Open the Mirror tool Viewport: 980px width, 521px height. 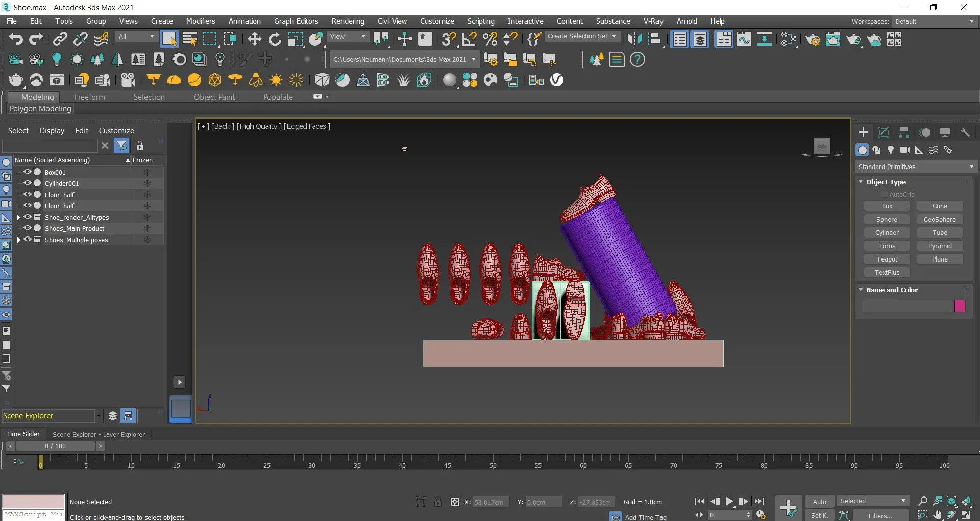(634, 39)
